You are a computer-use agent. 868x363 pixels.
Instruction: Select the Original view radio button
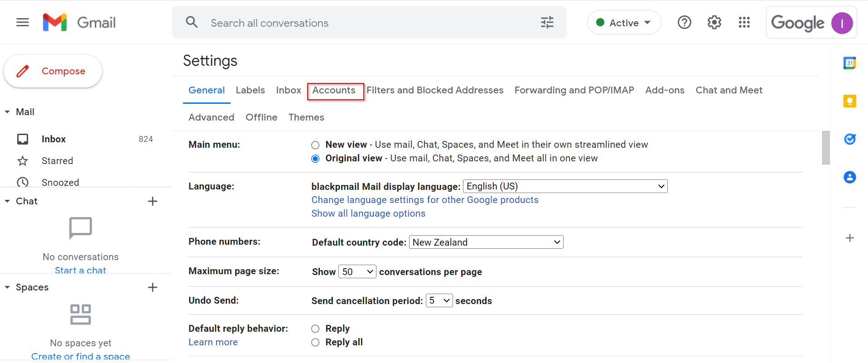[315, 159]
